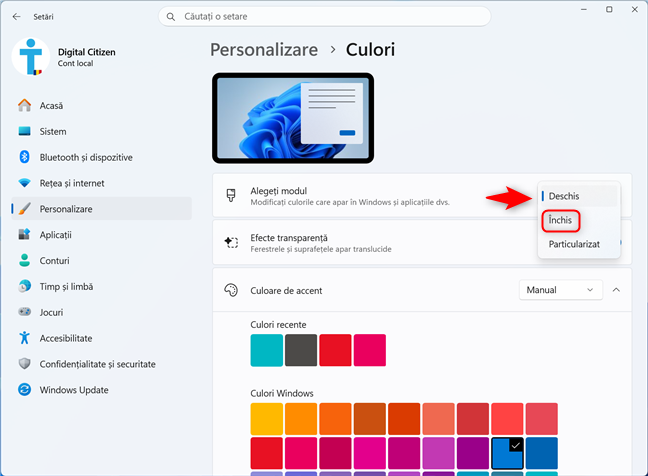
Task: Click the Windows Update sync icon
Action: [x=24, y=389]
